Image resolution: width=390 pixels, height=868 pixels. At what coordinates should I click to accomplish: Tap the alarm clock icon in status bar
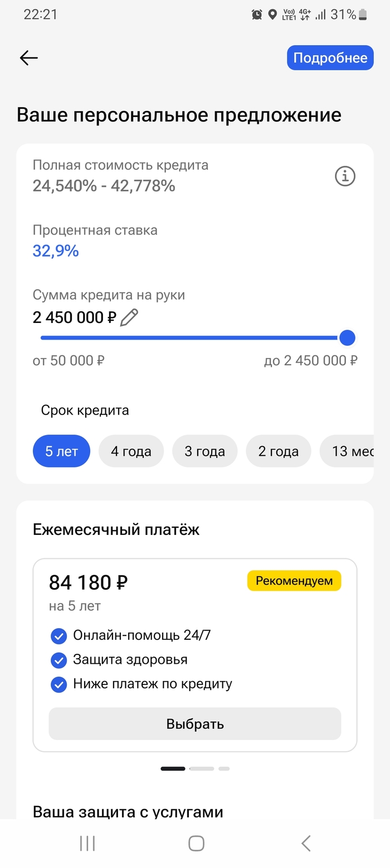click(x=256, y=15)
